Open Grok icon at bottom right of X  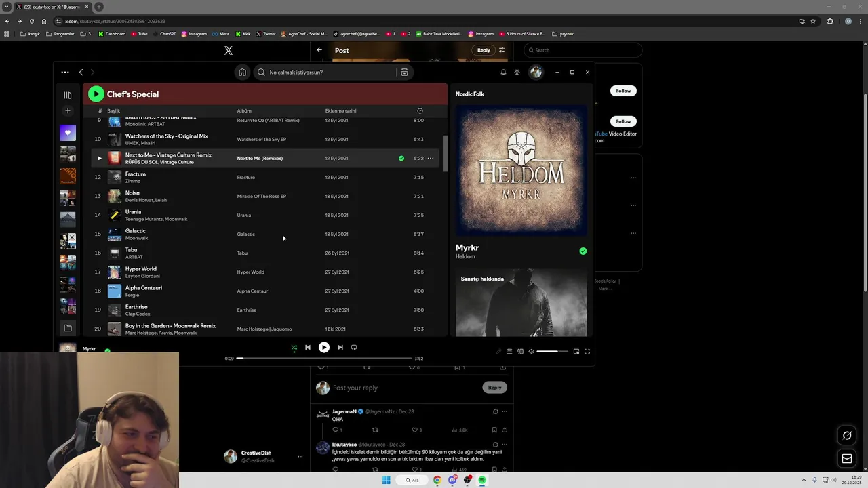(x=847, y=435)
